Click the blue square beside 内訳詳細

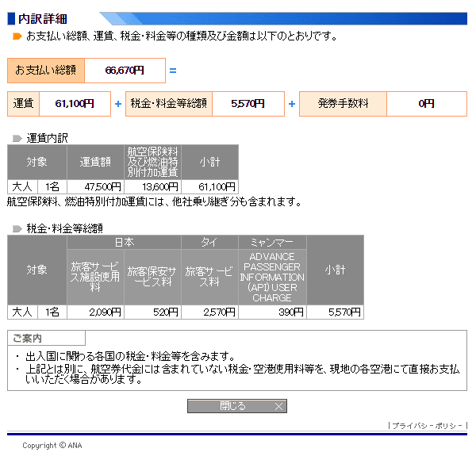(11, 18)
